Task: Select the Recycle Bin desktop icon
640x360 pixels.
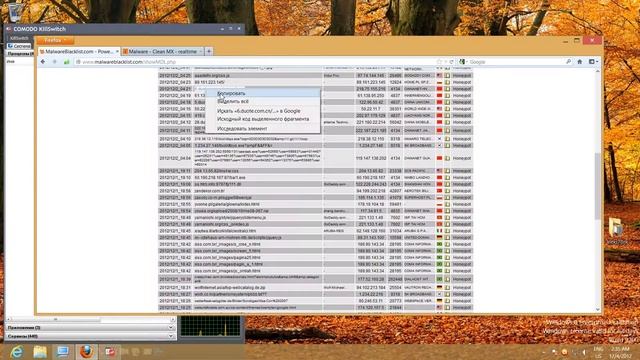Action: 16,12
